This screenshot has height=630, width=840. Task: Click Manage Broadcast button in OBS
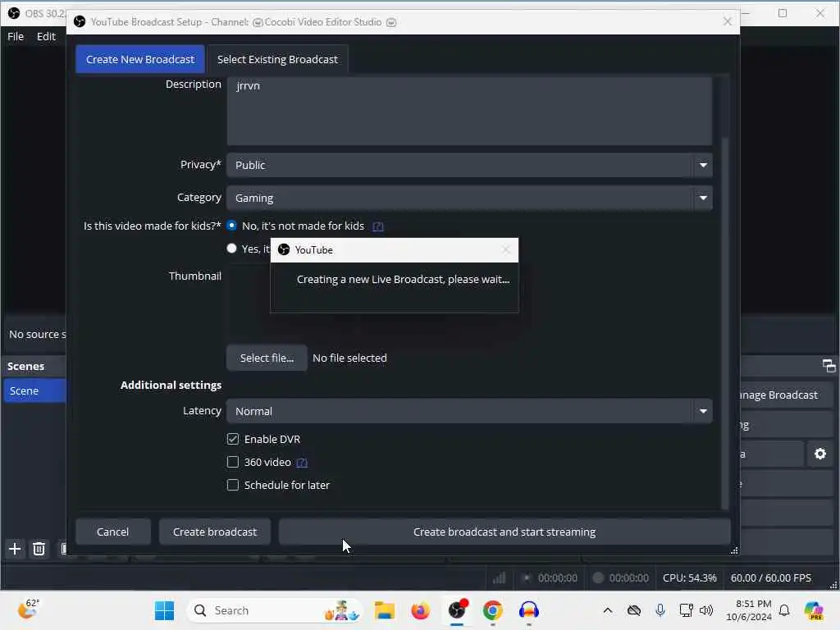point(786,395)
